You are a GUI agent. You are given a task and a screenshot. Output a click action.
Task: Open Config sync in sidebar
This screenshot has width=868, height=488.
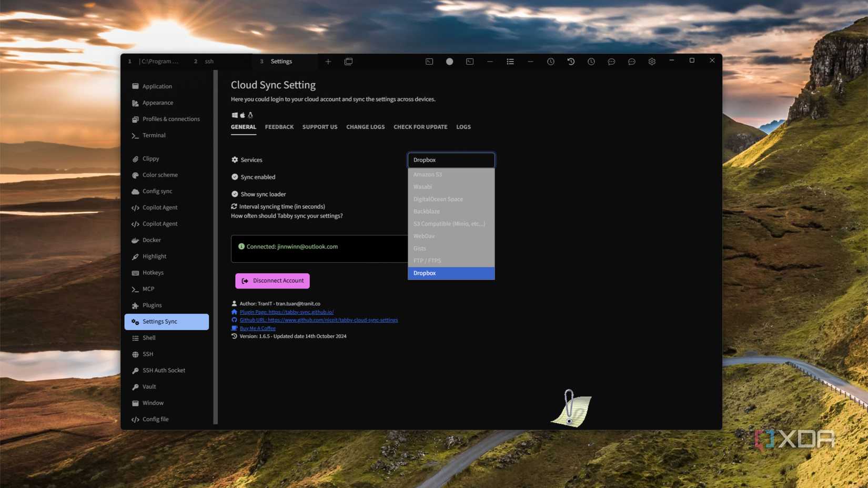167,191
